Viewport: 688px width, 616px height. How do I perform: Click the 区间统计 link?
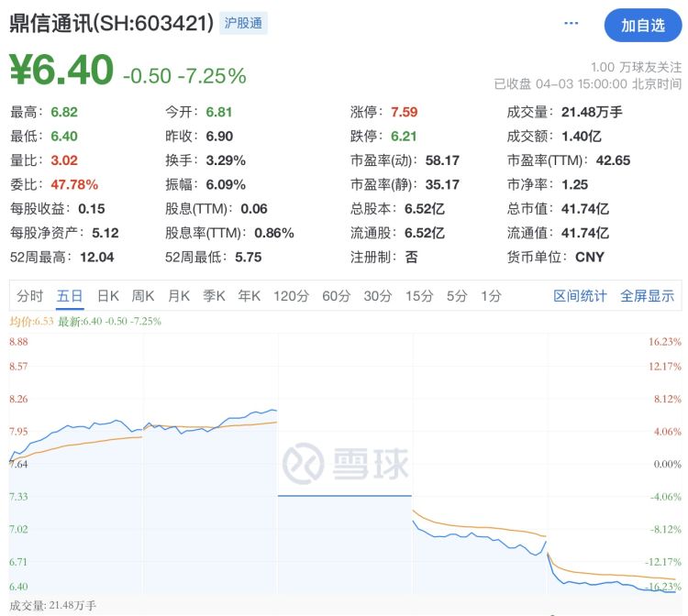click(580, 296)
